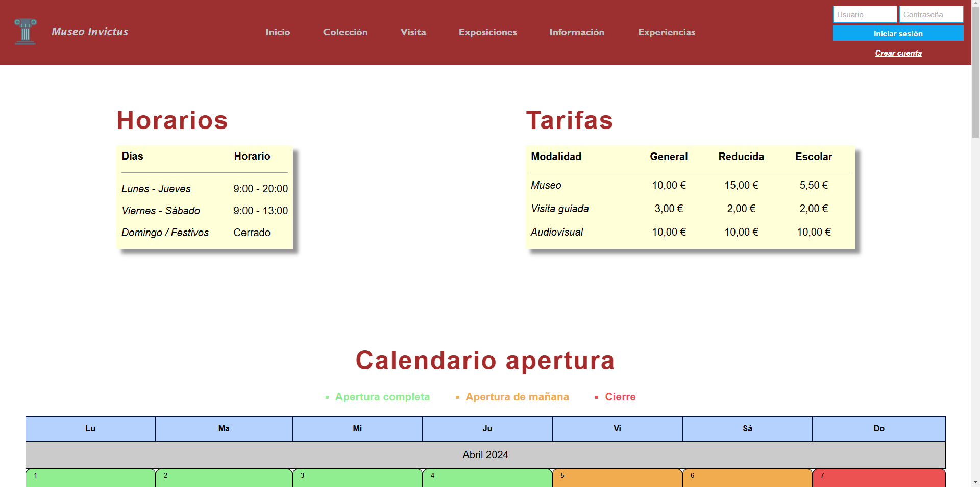Image resolution: width=980 pixels, height=487 pixels.
Task: Select calendar day 4 cell
Action: (487, 478)
